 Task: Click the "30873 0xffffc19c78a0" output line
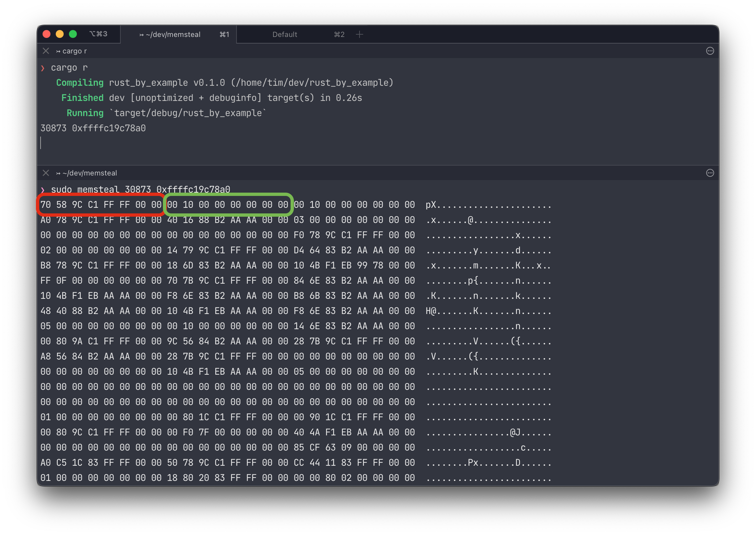tap(93, 128)
